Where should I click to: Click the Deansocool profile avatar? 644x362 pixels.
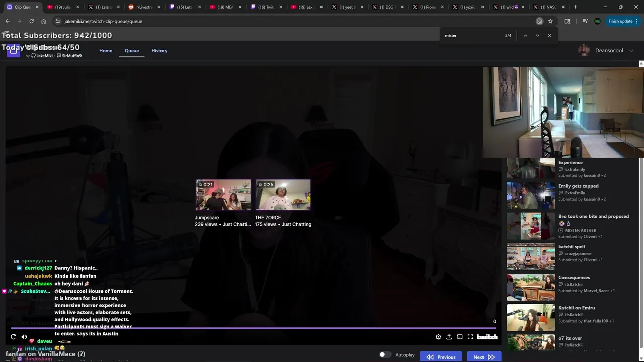(584, 51)
